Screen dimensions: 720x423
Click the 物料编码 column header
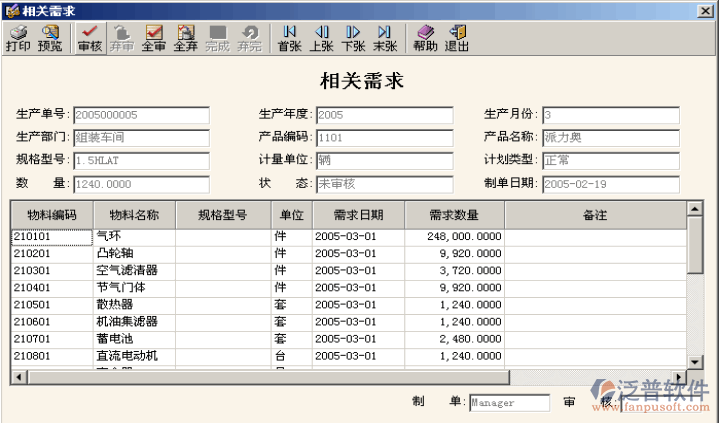coord(51,215)
